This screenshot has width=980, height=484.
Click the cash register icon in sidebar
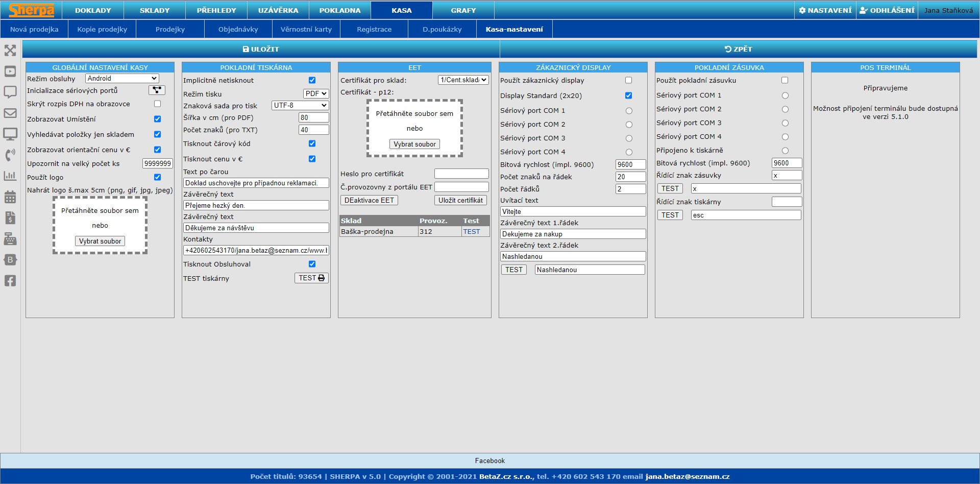point(10,239)
